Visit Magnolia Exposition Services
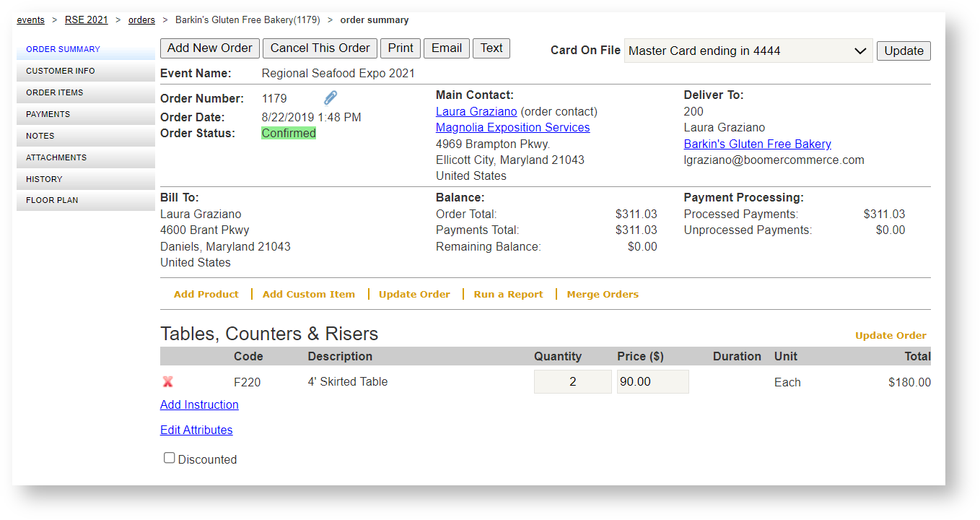 (512, 127)
